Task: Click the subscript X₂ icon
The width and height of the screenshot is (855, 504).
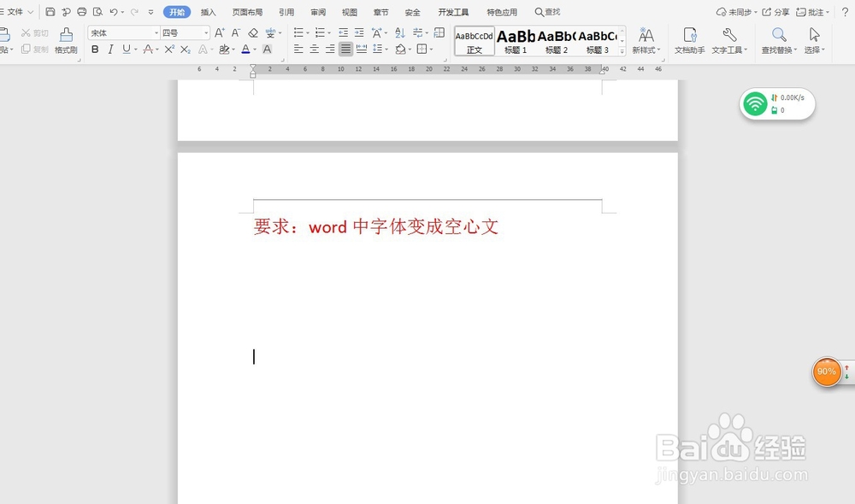Action: 185,50
